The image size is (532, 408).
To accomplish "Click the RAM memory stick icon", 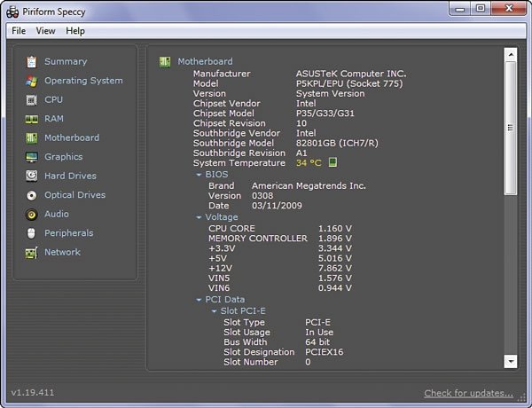I will click(x=32, y=119).
